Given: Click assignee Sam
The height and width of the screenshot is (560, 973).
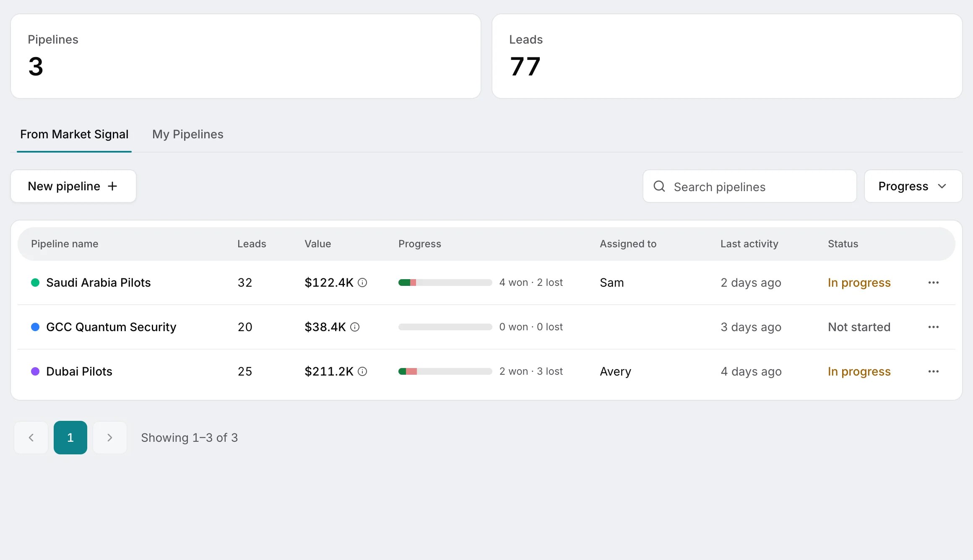Looking at the screenshot, I should (612, 283).
